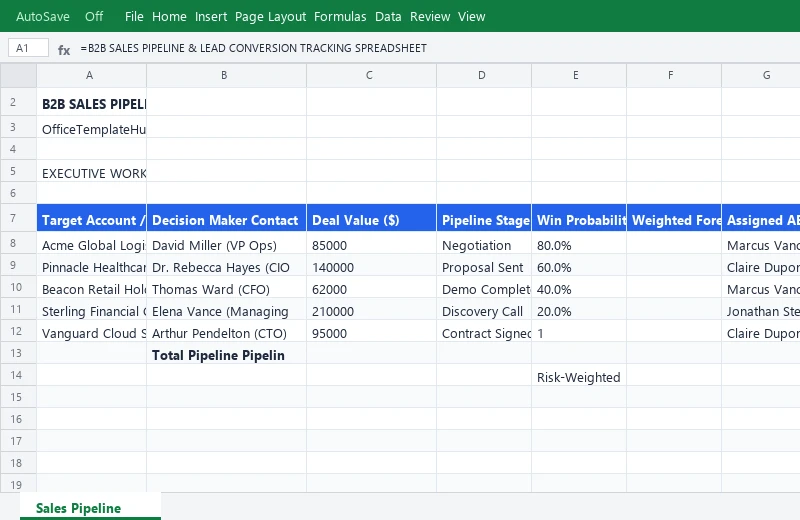Image resolution: width=800 pixels, height=520 pixels.
Task: Open the Review tab
Action: (x=430, y=16)
